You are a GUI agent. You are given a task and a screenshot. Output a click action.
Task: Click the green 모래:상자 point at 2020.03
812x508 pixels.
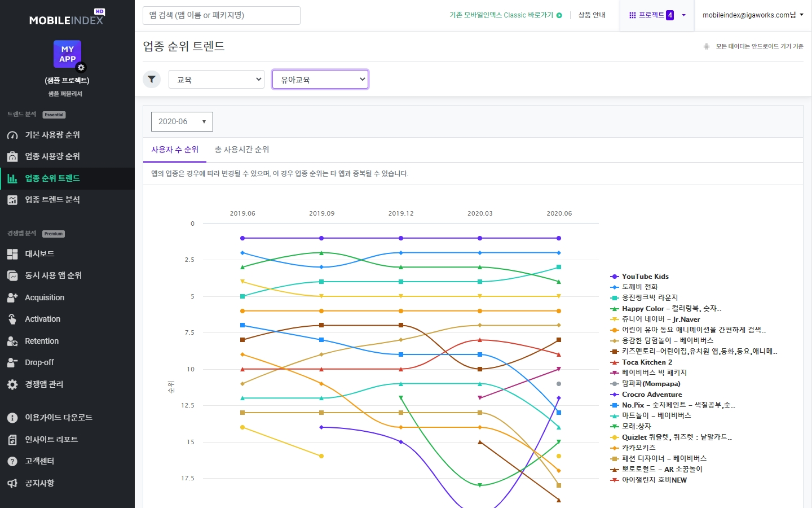[480, 485]
